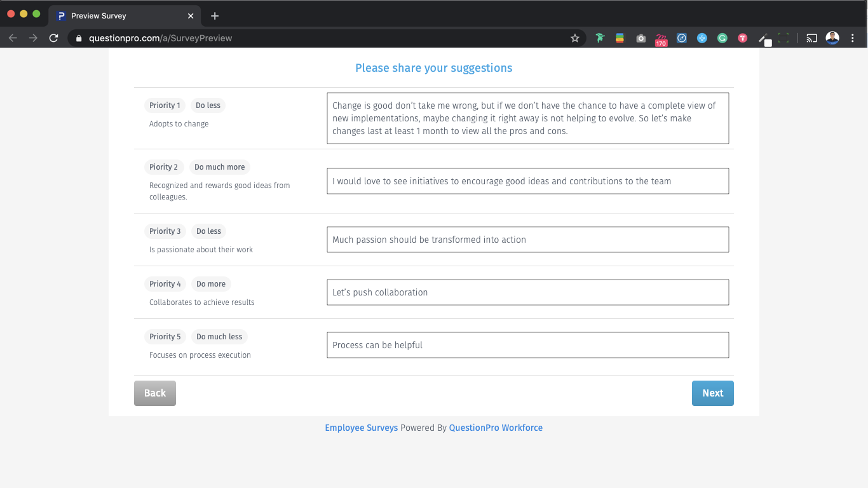Viewport: 868px width, 488px height.
Task: Open a new browser tab
Action: [214, 15]
